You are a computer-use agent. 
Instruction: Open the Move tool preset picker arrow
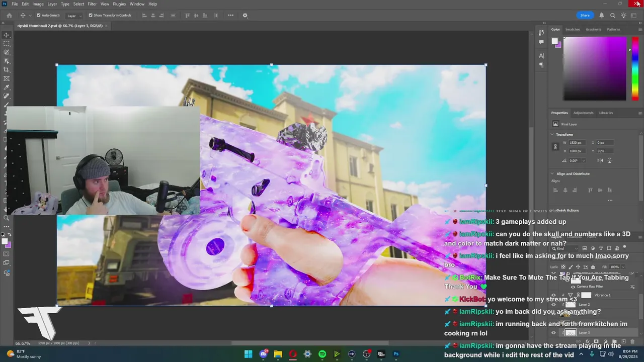(30, 15)
